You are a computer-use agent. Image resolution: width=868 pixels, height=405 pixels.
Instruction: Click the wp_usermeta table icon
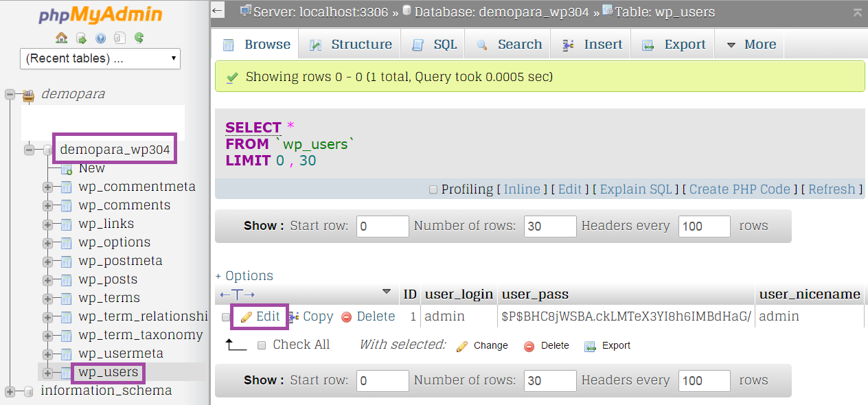[x=67, y=354]
